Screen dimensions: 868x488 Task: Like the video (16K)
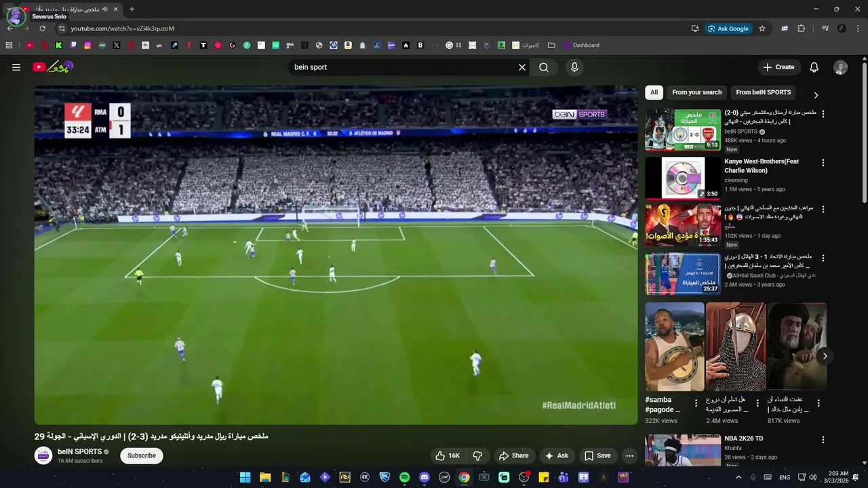447,455
